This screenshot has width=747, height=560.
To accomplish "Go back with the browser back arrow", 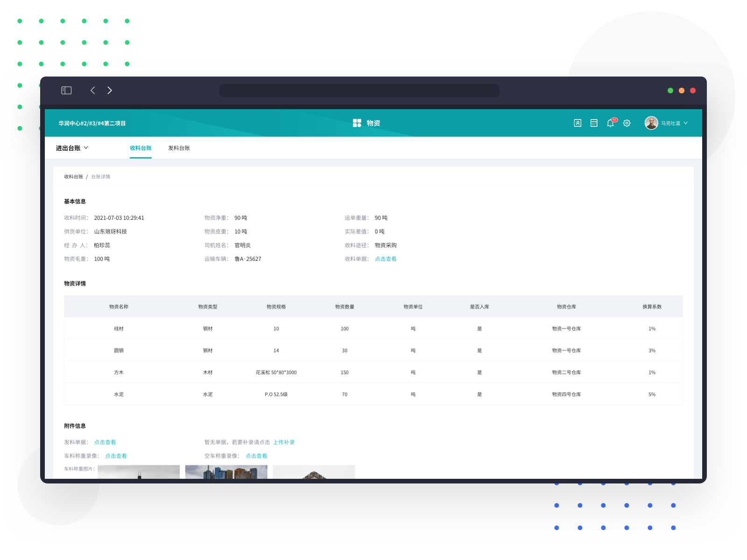I will click(92, 91).
